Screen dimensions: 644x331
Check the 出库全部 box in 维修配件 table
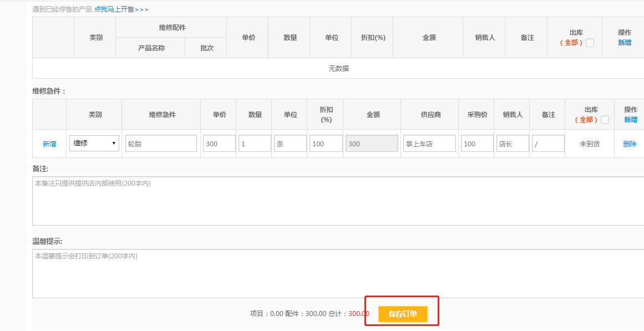(x=590, y=43)
